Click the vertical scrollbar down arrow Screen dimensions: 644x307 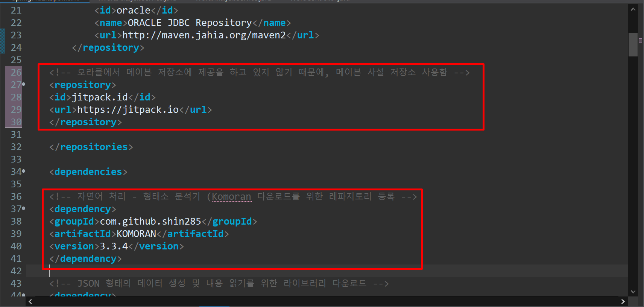pos(633,292)
